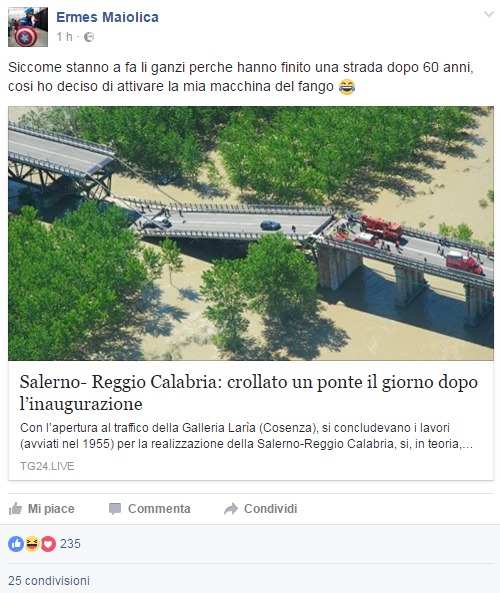Click the public globe privacy icon
This screenshot has width=500, height=593.
pos(89,37)
